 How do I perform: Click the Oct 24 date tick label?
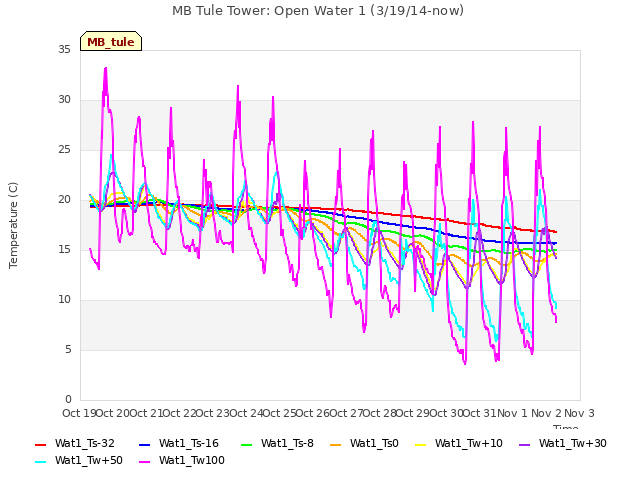[246, 413]
